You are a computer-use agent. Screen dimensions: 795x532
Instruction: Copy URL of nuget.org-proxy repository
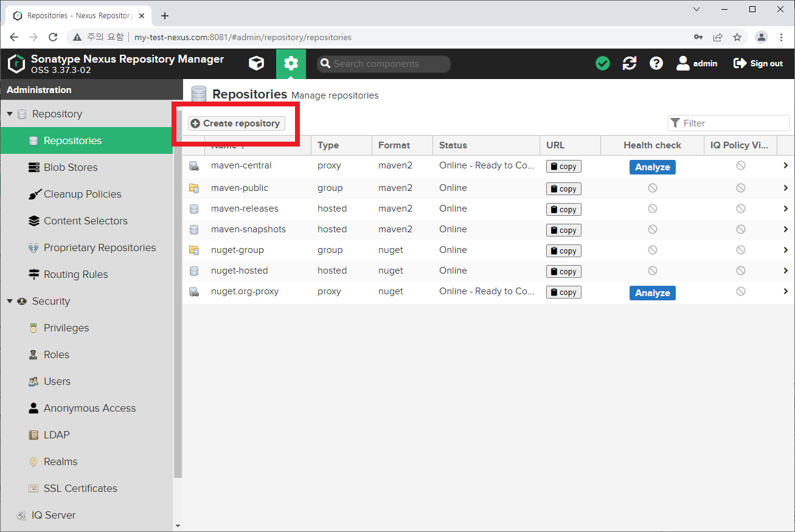pos(563,292)
